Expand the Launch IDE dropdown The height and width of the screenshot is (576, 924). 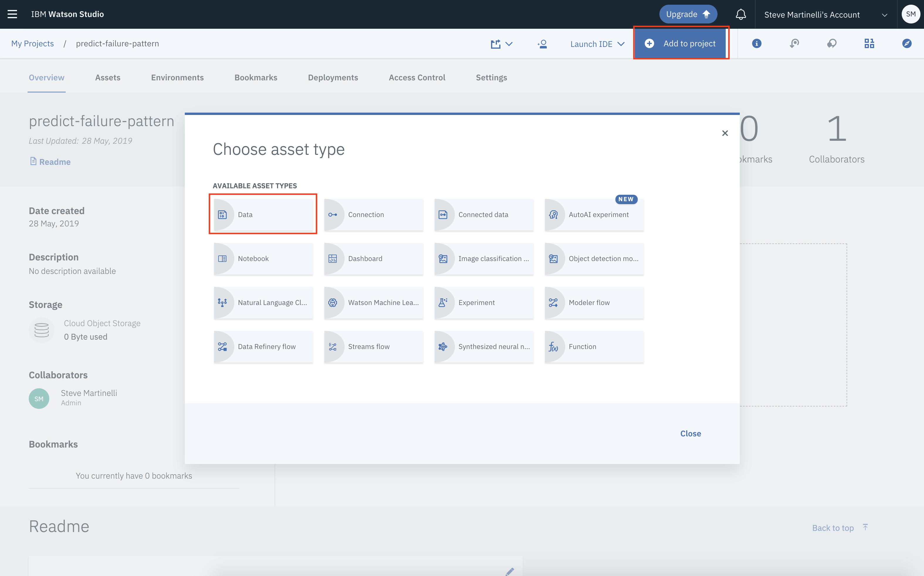597,44
